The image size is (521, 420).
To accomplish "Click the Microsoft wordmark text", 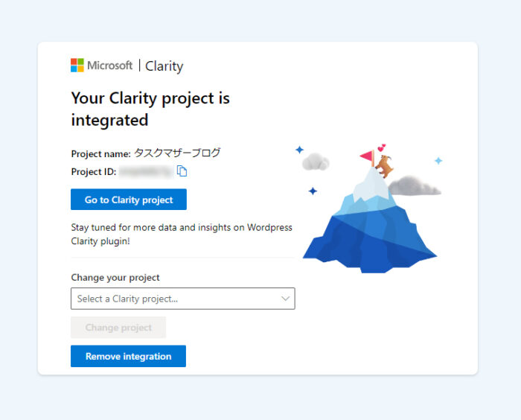I will tap(109, 66).
